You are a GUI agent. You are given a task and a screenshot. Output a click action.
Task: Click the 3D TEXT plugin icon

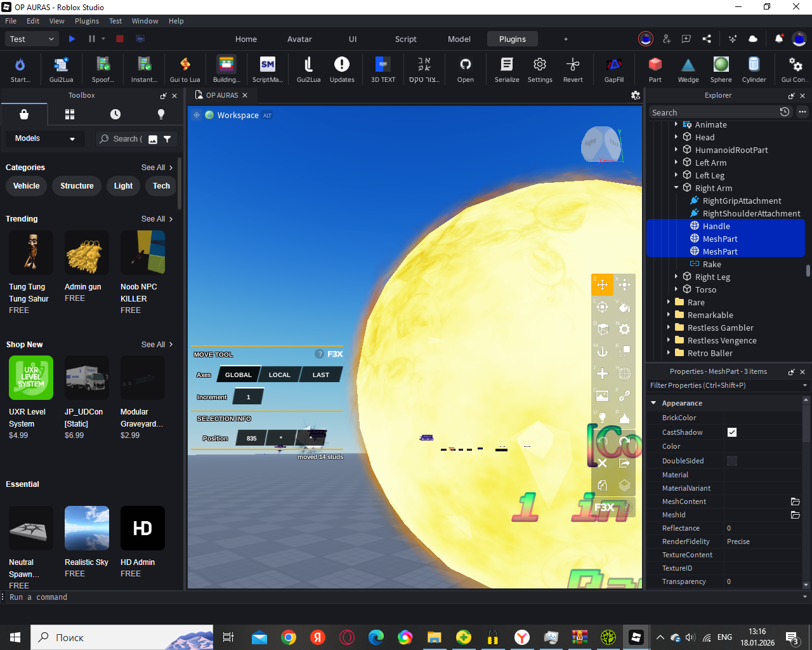383,69
